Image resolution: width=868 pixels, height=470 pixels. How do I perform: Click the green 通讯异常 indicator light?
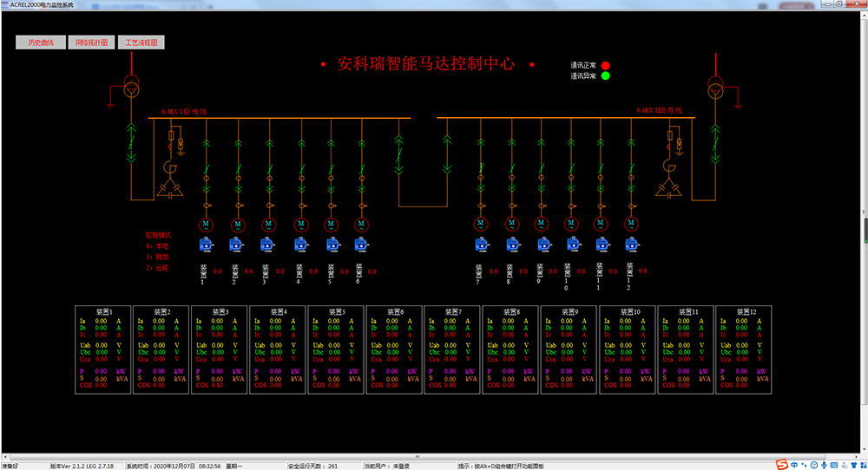pyautogui.click(x=606, y=76)
